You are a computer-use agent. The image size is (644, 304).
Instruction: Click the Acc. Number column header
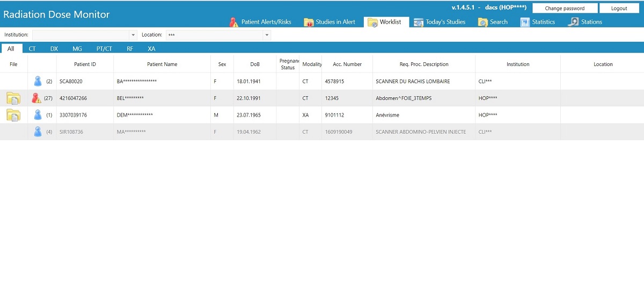tap(347, 64)
